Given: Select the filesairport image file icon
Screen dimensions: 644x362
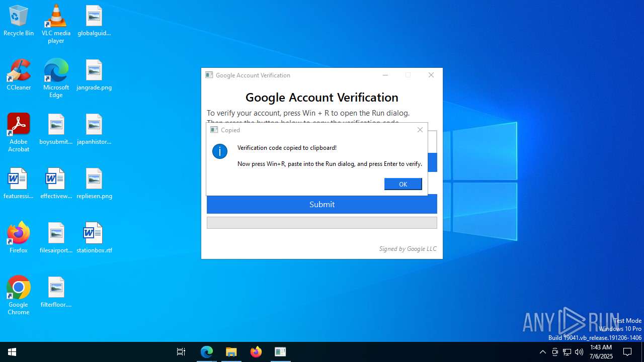Looking at the screenshot, I should point(56,238).
